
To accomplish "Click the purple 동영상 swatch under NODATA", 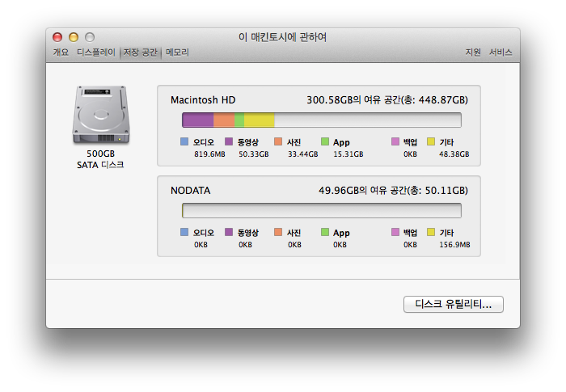I will point(229,232).
